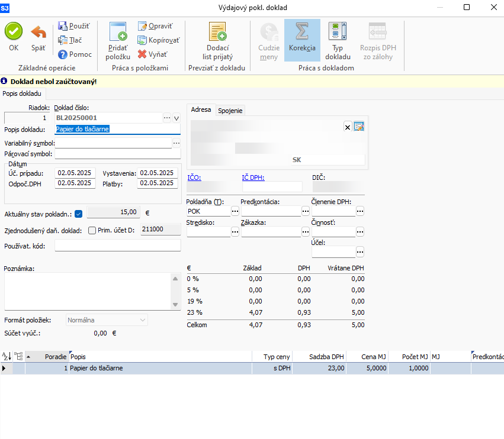Open the IČ DPH link

[x=253, y=177]
